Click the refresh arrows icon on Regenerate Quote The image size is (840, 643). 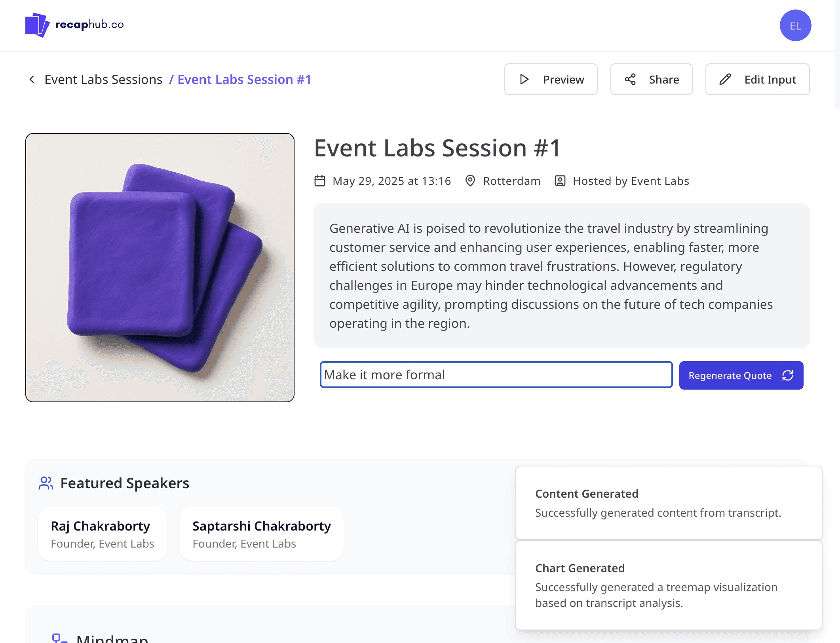coord(788,375)
